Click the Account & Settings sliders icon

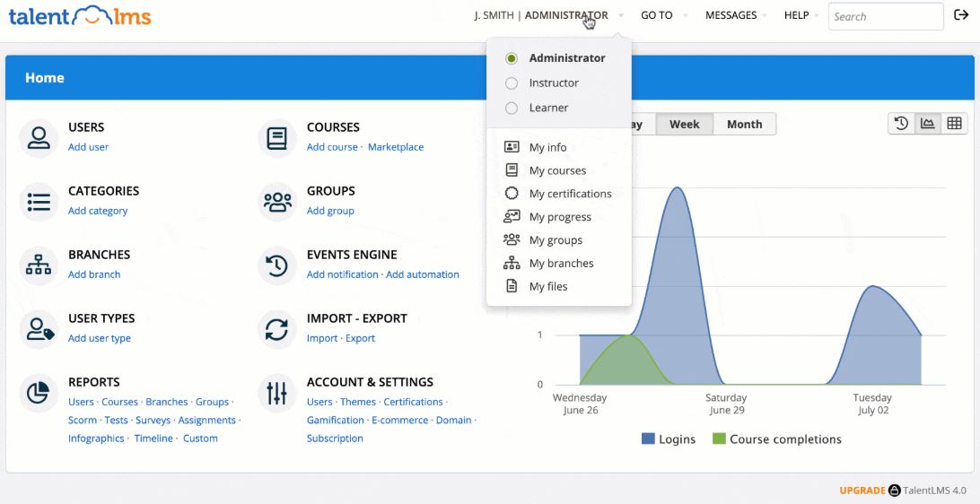[x=277, y=393]
